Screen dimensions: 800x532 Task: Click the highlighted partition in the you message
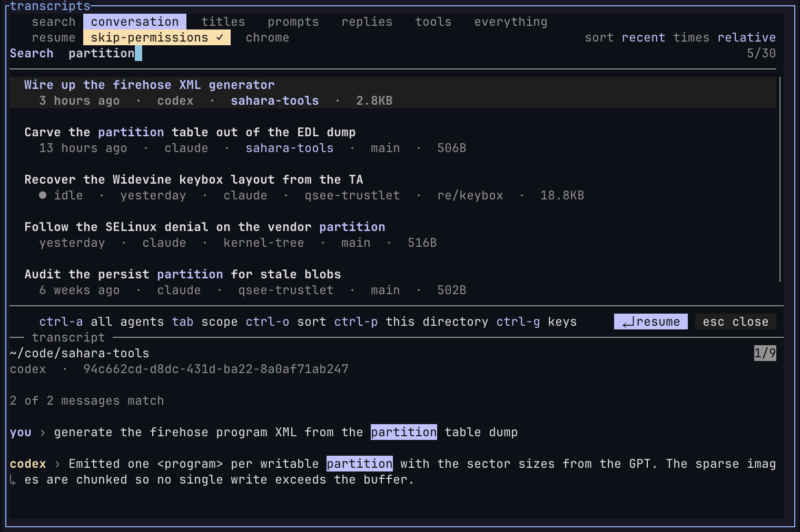click(404, 432)
